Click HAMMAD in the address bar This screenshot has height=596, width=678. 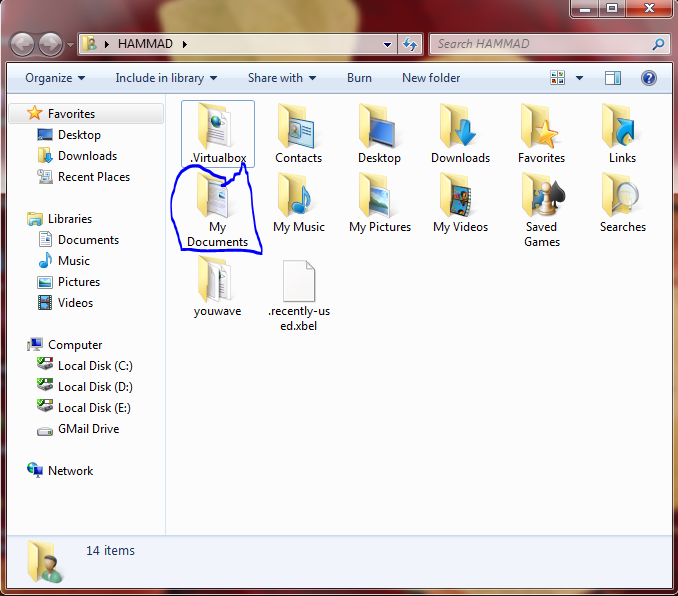point(145,44)
